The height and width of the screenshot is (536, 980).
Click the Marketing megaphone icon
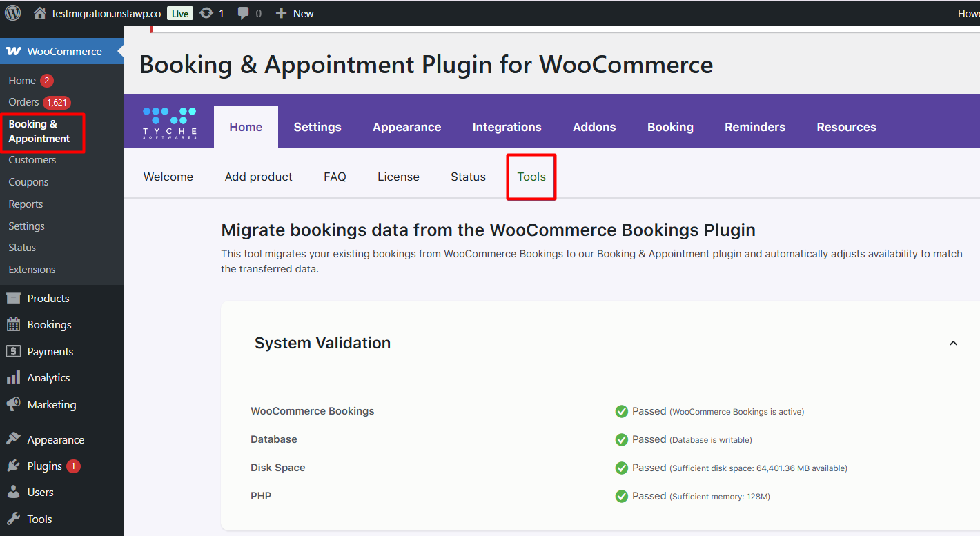13,404
